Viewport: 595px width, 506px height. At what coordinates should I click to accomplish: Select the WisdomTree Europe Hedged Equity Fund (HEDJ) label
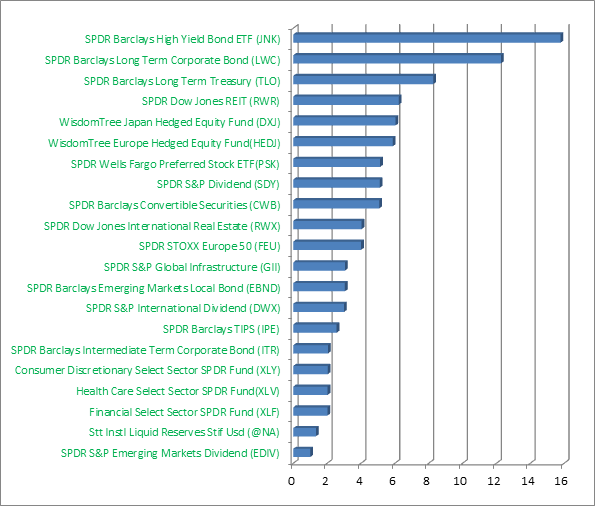[164, 143]
